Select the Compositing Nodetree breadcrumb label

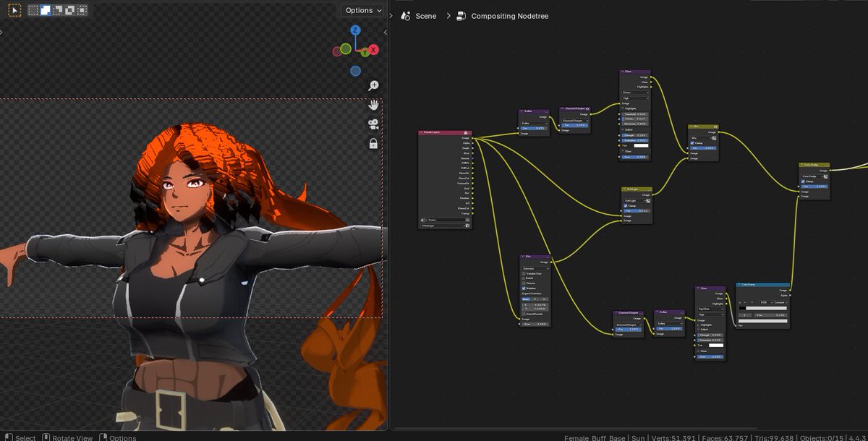point(510,16)
